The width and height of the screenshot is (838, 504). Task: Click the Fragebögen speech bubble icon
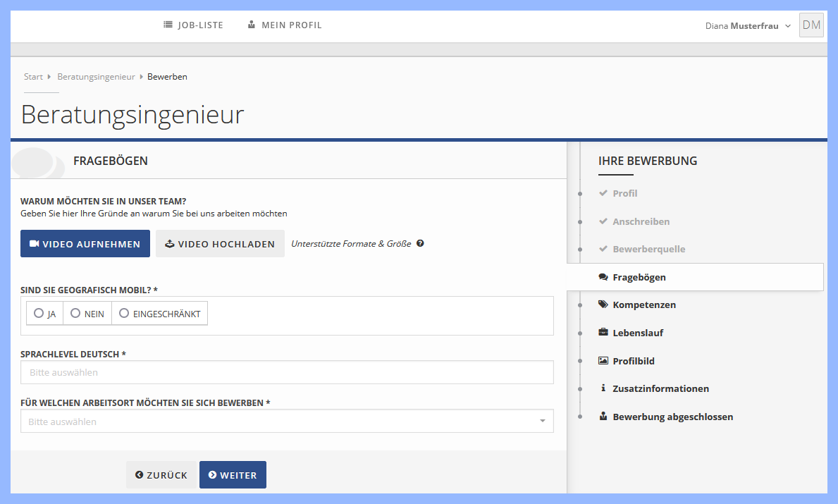coord(603,277)
